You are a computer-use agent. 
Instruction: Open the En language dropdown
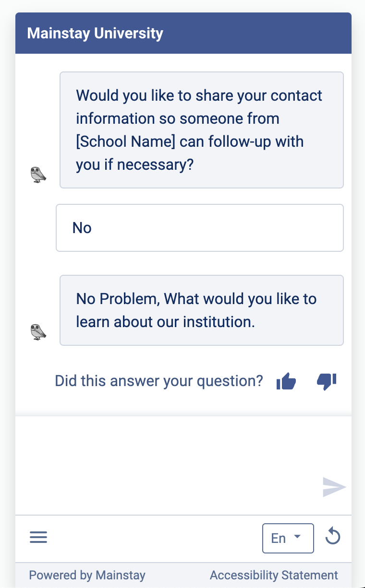[x=288, y=538]
